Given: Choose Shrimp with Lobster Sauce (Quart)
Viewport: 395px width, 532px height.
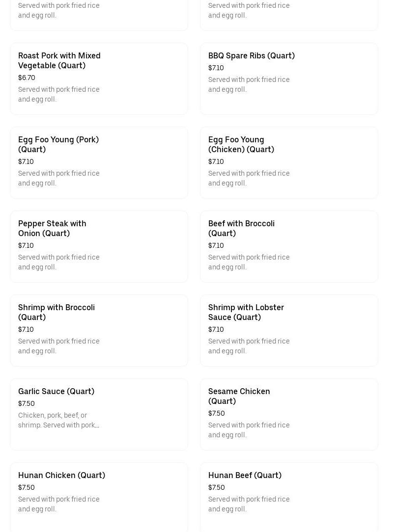Looking at the screenshot, I should pos(246,312).
